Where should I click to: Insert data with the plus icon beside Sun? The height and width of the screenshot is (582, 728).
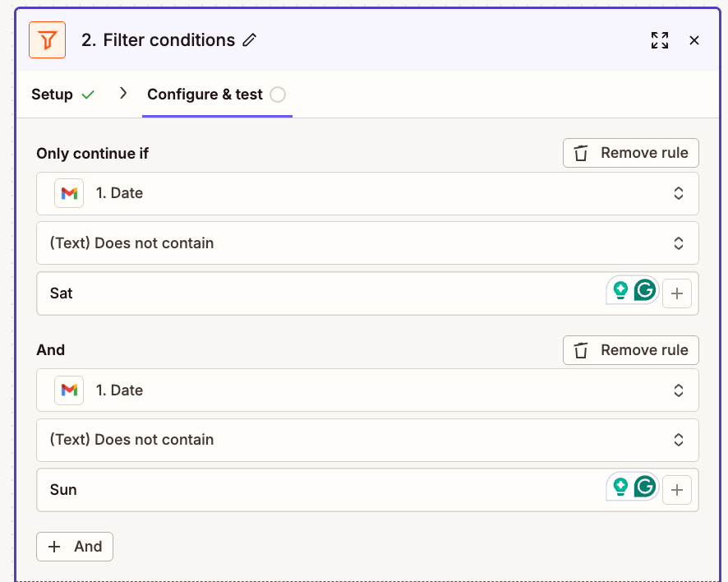pyautogui.click(x=676, y=488)
